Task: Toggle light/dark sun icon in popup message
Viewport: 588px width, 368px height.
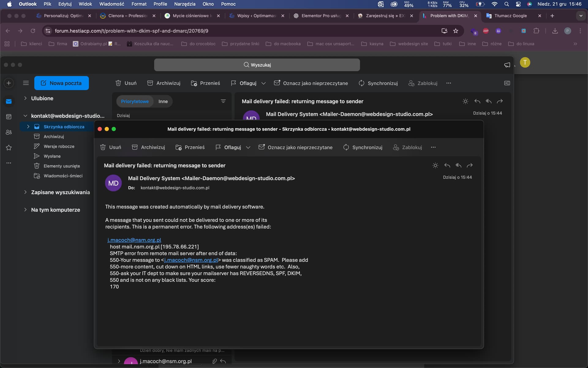Action: coord(435,165)
